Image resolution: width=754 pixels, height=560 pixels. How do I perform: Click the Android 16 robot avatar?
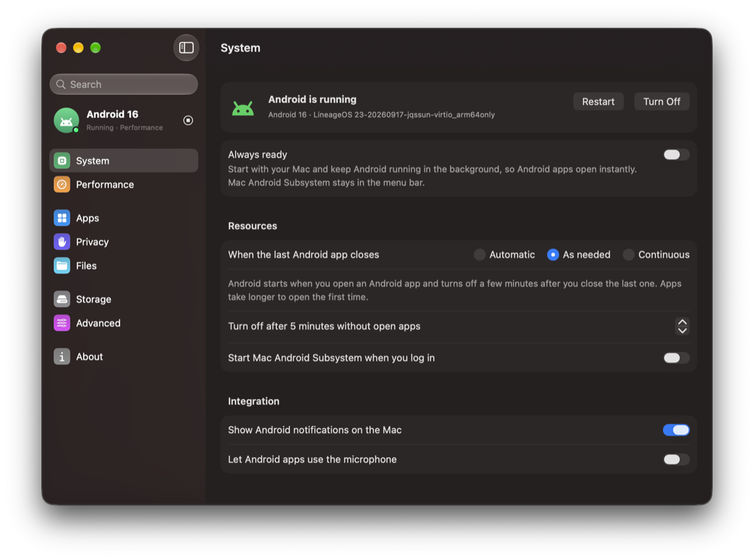coord(67,120)
